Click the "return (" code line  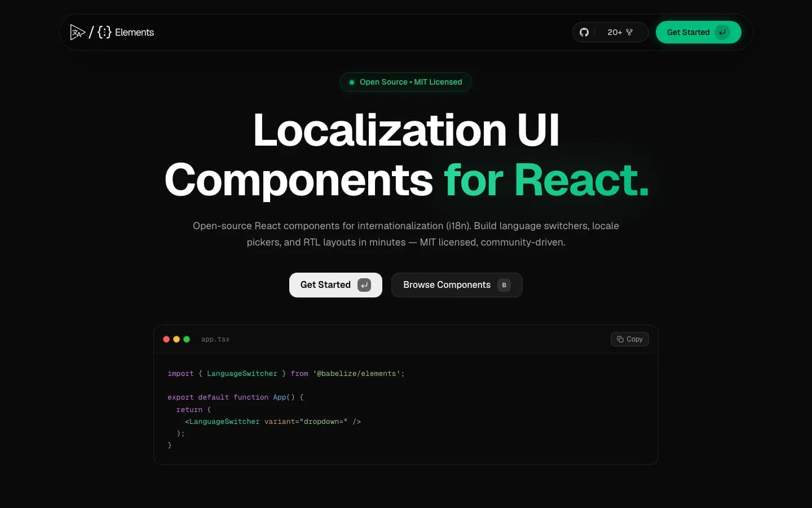click(193, 410)
